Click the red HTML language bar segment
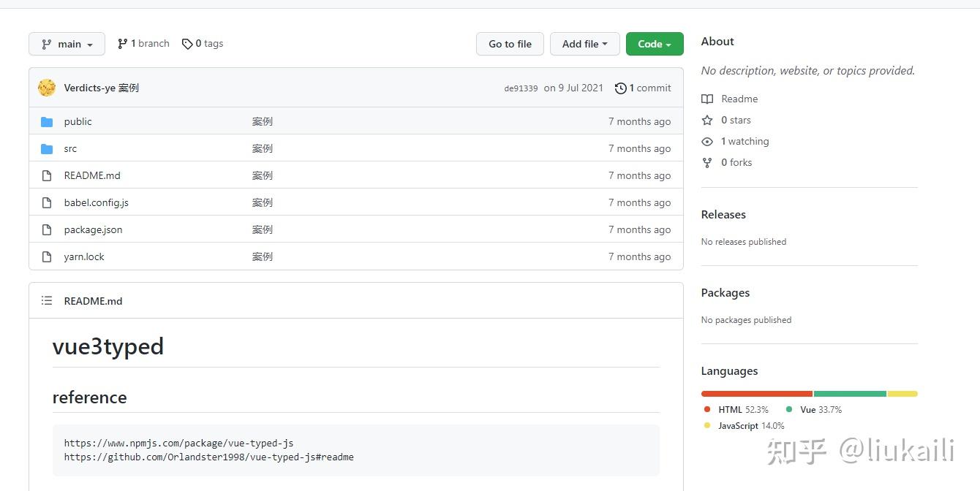The width and height of the screenshot is (980, 491). click(756, 394)
